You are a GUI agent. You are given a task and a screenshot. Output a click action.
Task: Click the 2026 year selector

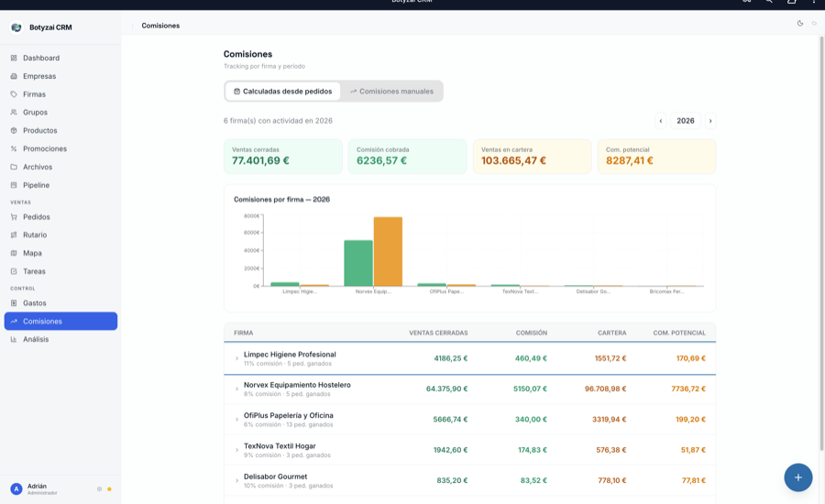pos(685,120)
